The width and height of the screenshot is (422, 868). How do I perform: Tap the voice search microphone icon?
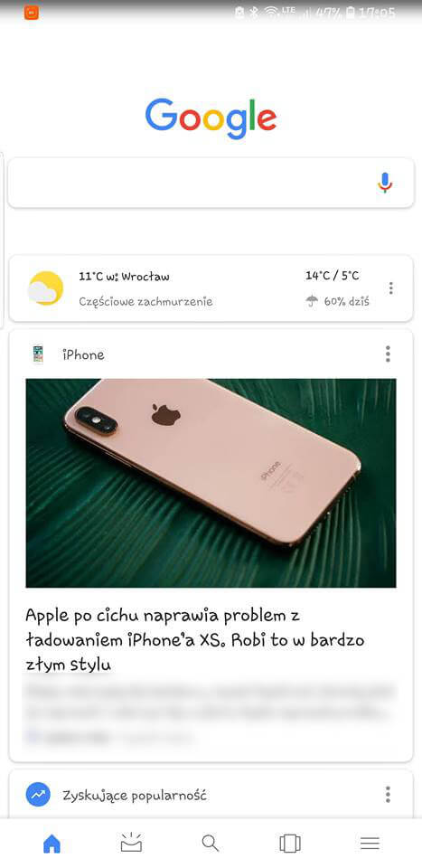[x=385, y=183]
